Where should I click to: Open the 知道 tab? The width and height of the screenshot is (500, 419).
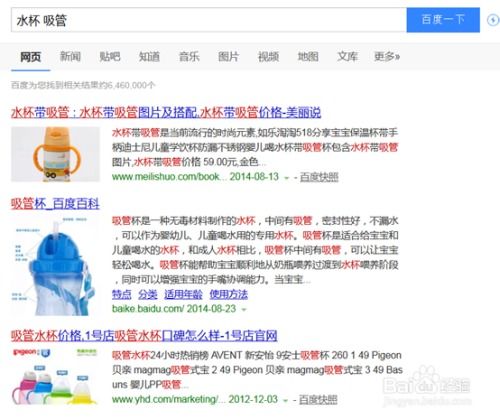tap(149, 56)
